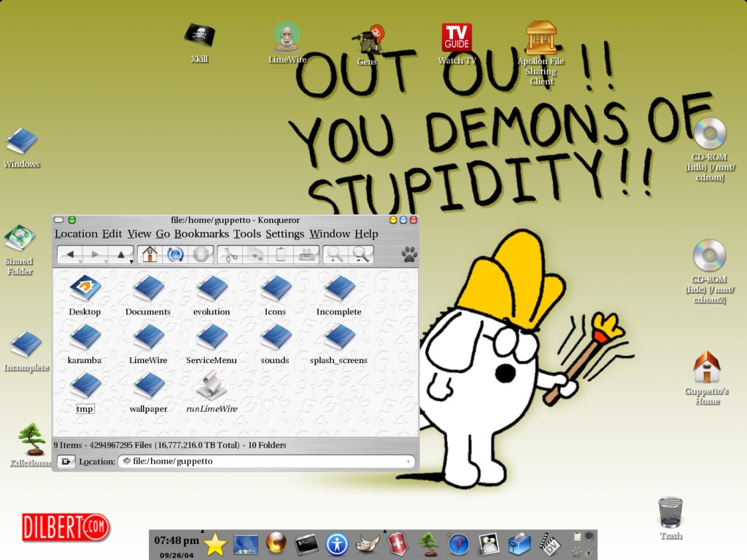
Task: Launch Xkill from the desktop
Action: coord(200,43)
